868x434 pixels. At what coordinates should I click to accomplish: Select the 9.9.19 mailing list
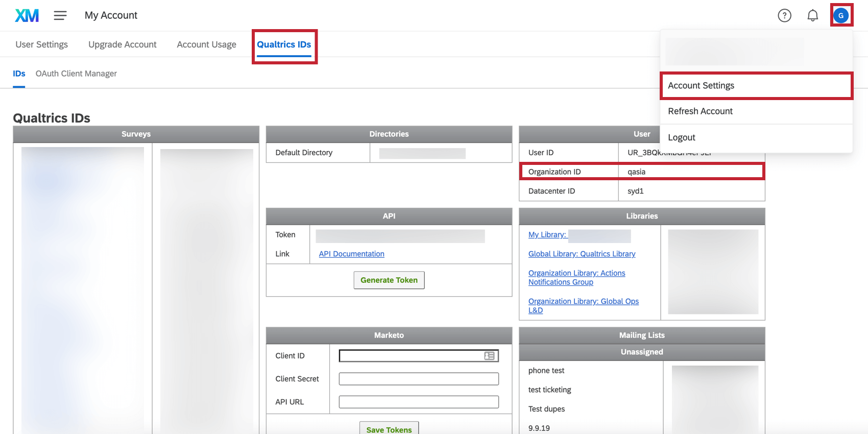click(539, 428)
